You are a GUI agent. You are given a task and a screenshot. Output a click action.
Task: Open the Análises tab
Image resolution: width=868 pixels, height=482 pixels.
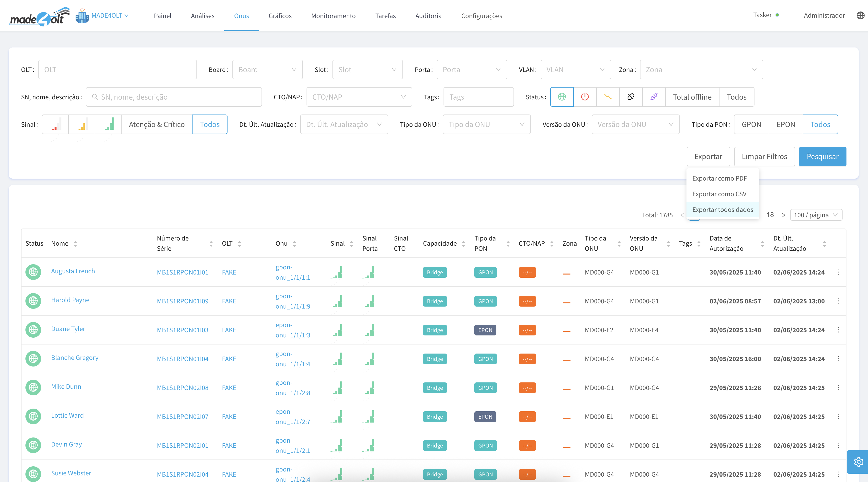pos(203,16)
